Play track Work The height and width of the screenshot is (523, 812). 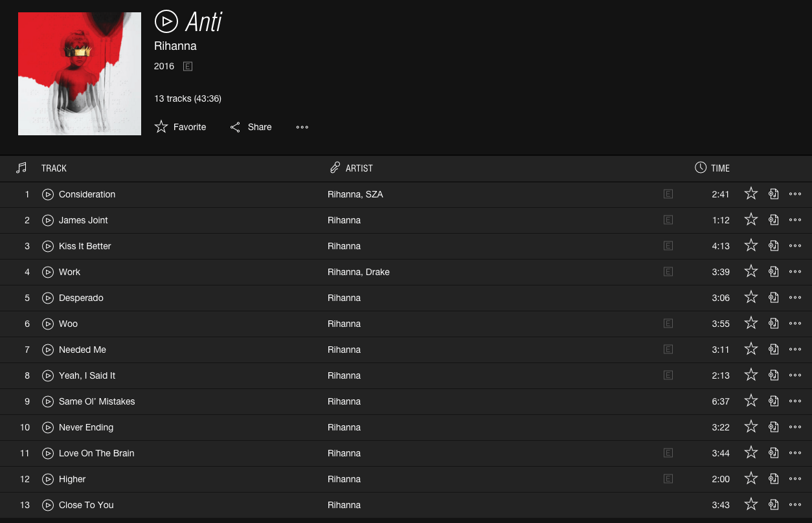(47, 272)
